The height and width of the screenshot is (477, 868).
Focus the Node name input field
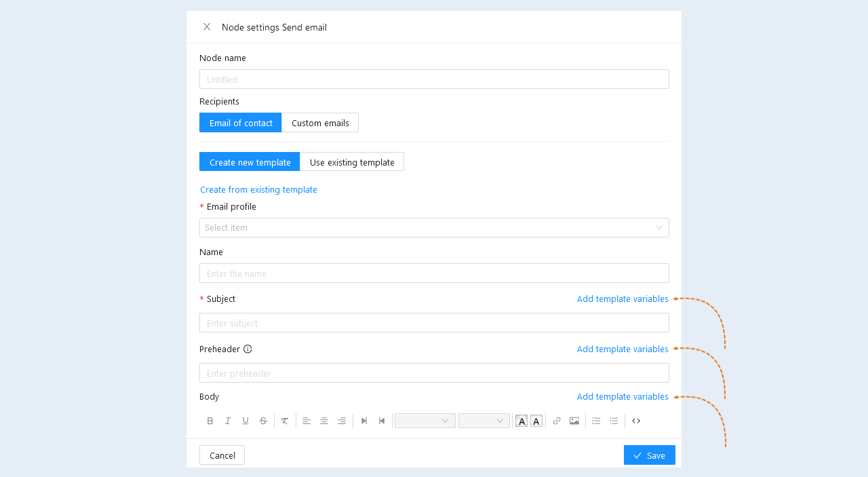pos(434,79)
